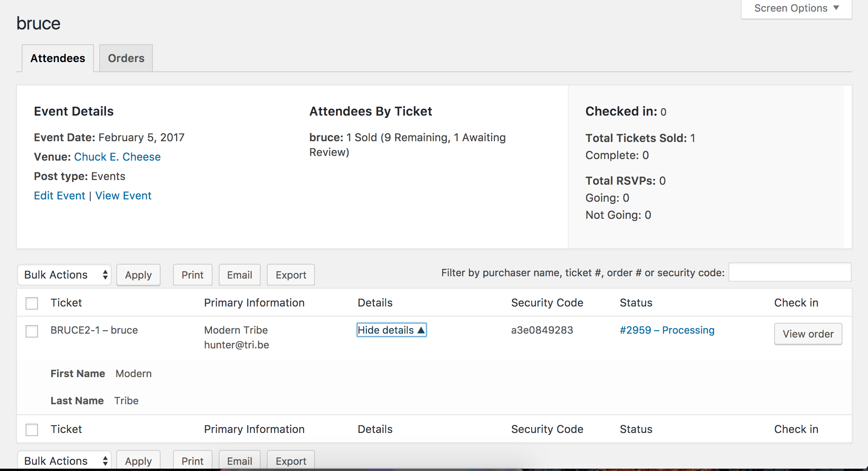868x471 pixels.
Task: Open order #2959 – Processing link
Action: tap(667, 330)
